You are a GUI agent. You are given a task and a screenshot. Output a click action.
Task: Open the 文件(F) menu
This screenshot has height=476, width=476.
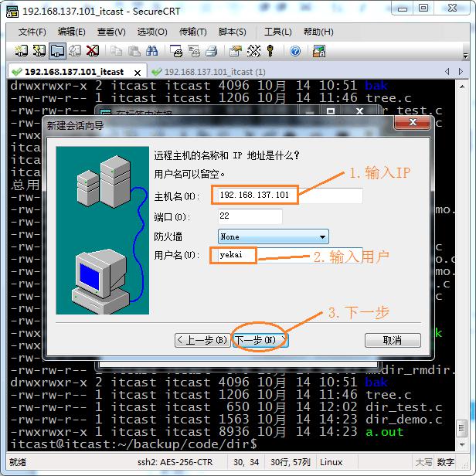tap(32, 32)
